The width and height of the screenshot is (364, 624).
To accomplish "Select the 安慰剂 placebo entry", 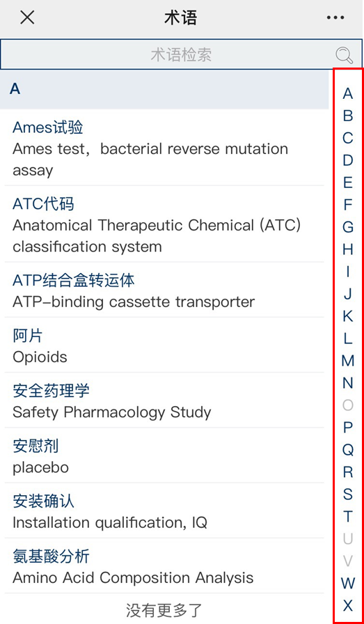I will click(164, 456).
